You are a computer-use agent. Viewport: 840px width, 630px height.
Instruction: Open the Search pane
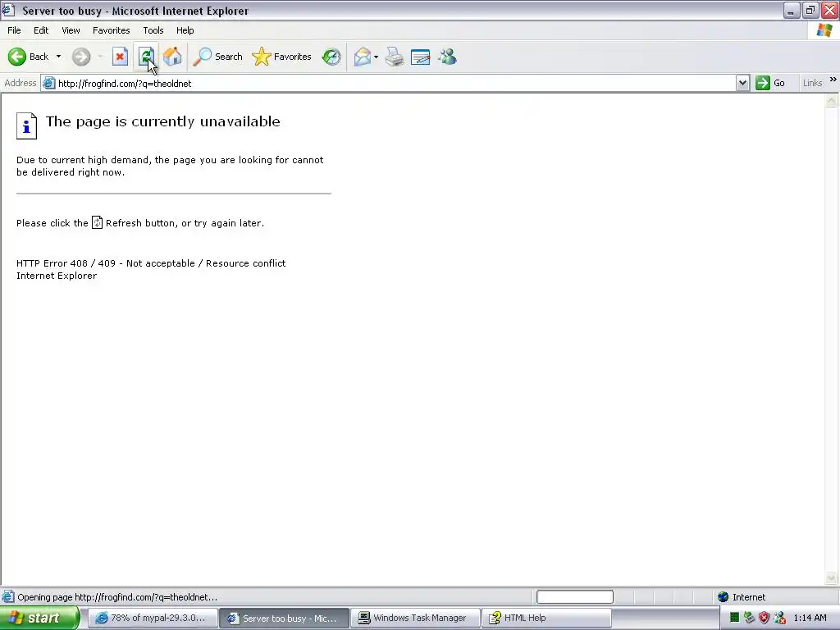218,57
